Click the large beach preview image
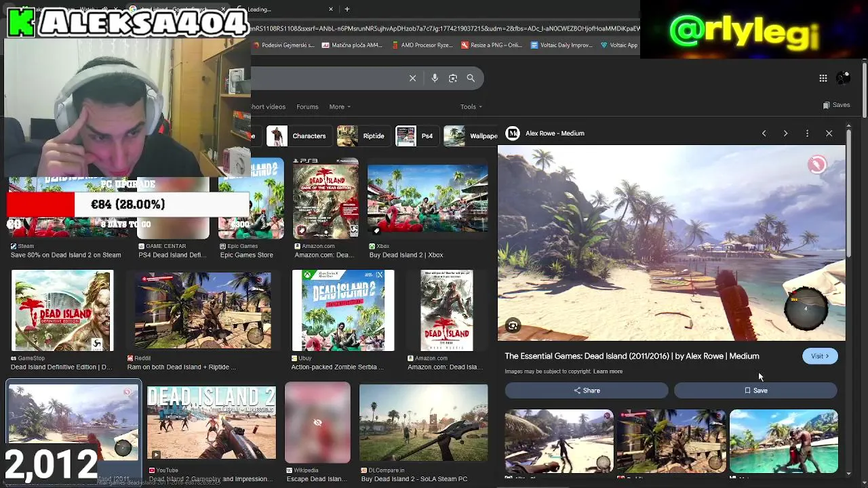This screenshot has height=488, width=868. click(671, 243)
